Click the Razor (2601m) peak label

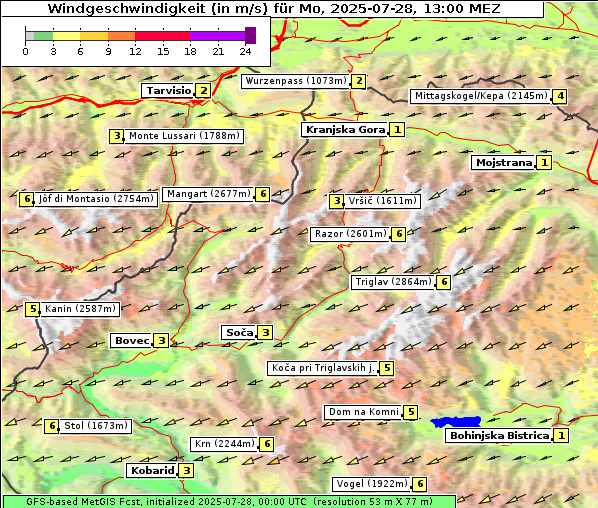tap(350, 234)
